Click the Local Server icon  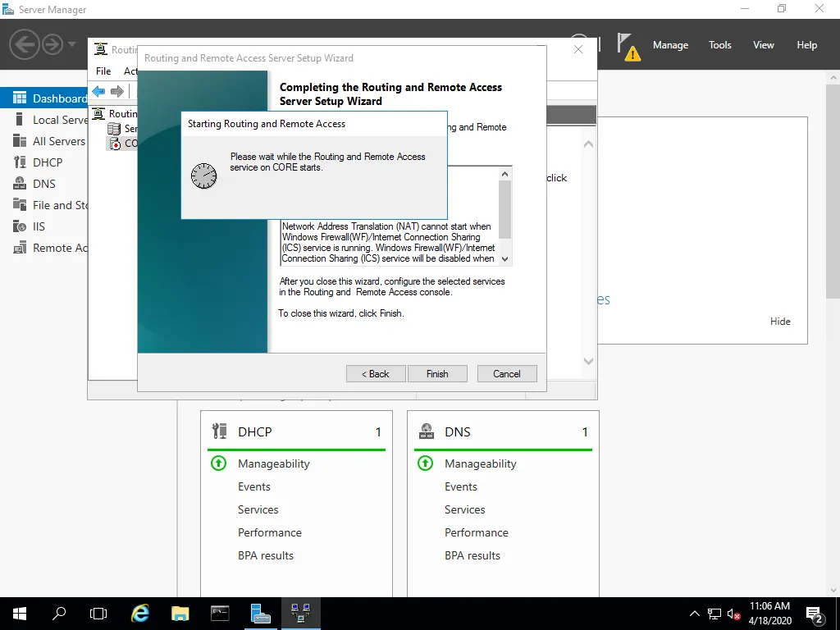tap(20, 120)
